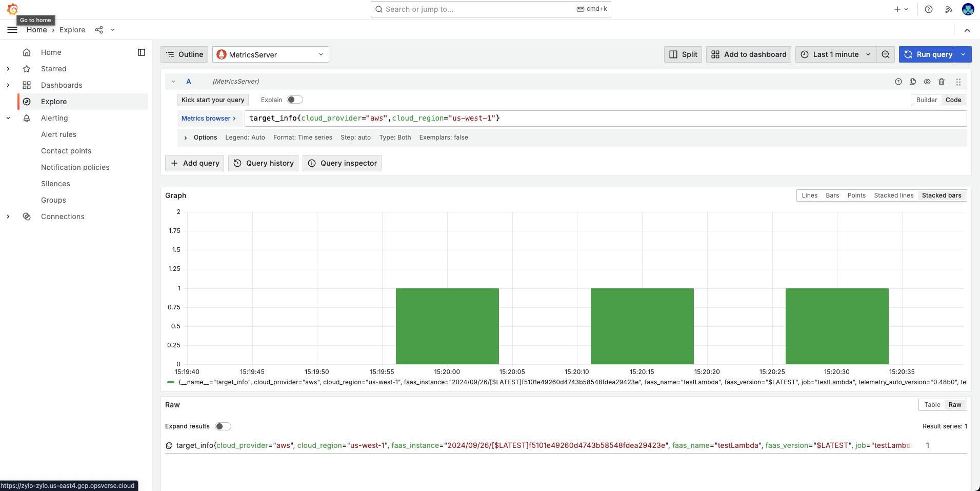Viewport: 980px width, 491px height.
Task: Click the green series legend color swatch
Action: pyautogui.click(x=171, y=382)
